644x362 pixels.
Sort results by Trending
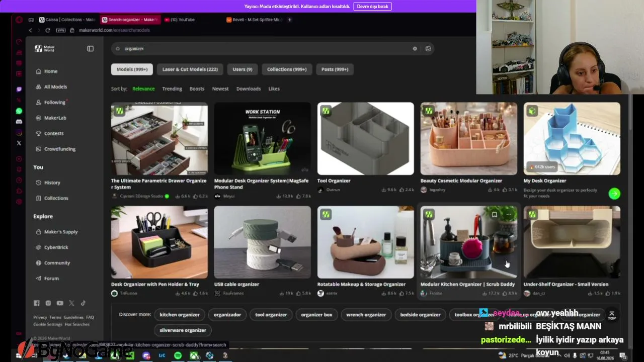[x=172, y=89]
